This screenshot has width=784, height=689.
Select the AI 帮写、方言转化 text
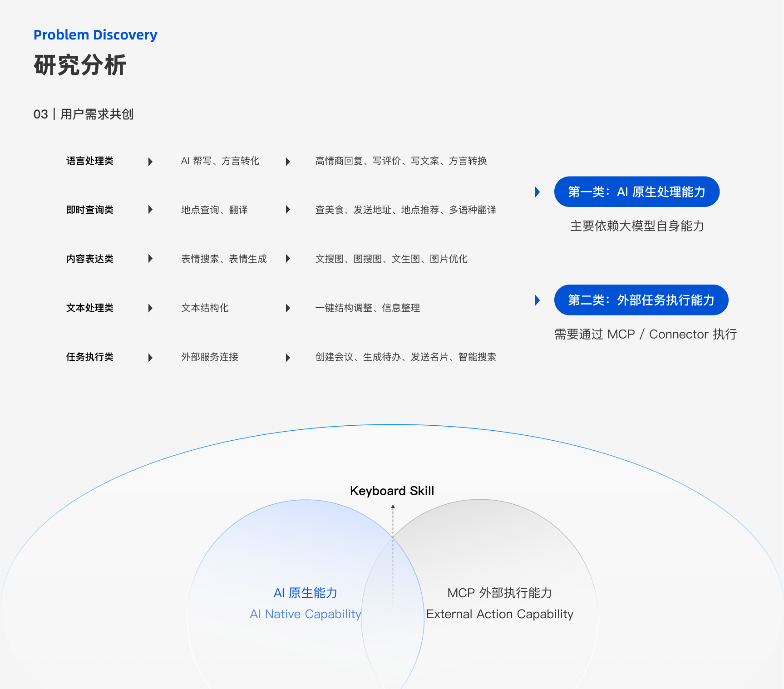(x=220, y=161)
